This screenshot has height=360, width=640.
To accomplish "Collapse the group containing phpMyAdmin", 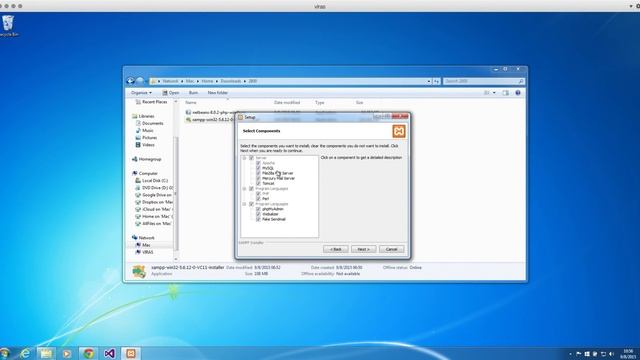I will (x=244, y=204).
